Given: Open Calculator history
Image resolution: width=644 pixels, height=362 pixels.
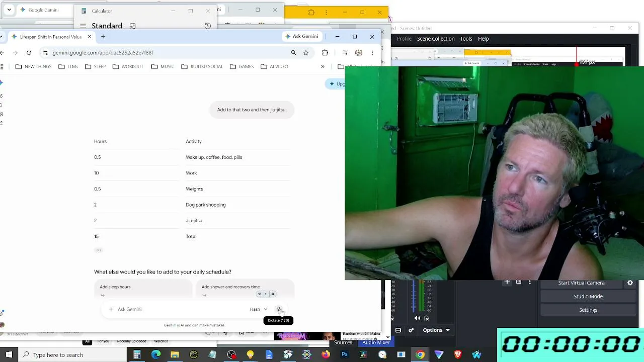Looking at the screenshot, I should click(x=208, y=26).
